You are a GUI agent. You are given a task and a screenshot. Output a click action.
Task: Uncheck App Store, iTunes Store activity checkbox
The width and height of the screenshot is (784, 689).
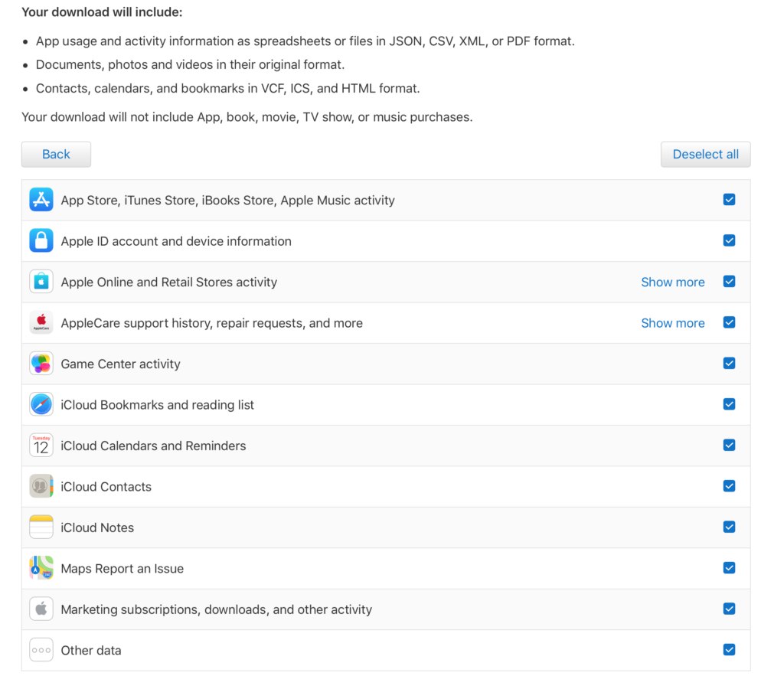click(x=729, y=200)
